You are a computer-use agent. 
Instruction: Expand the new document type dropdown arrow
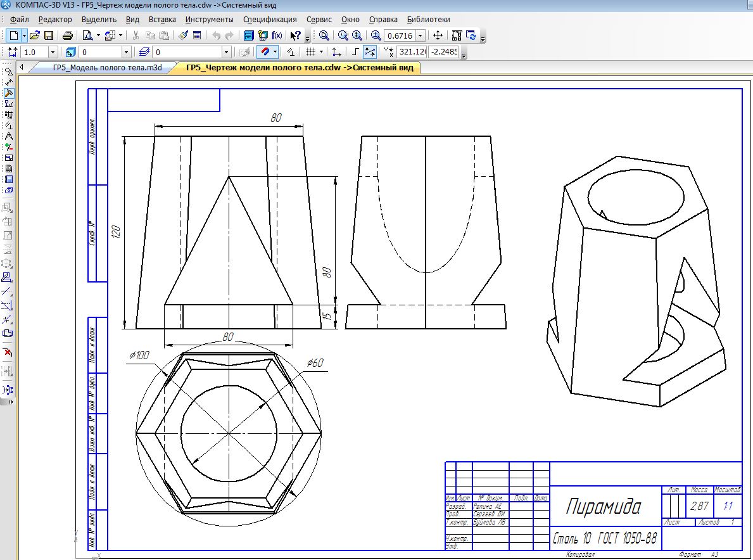point(24,35)
